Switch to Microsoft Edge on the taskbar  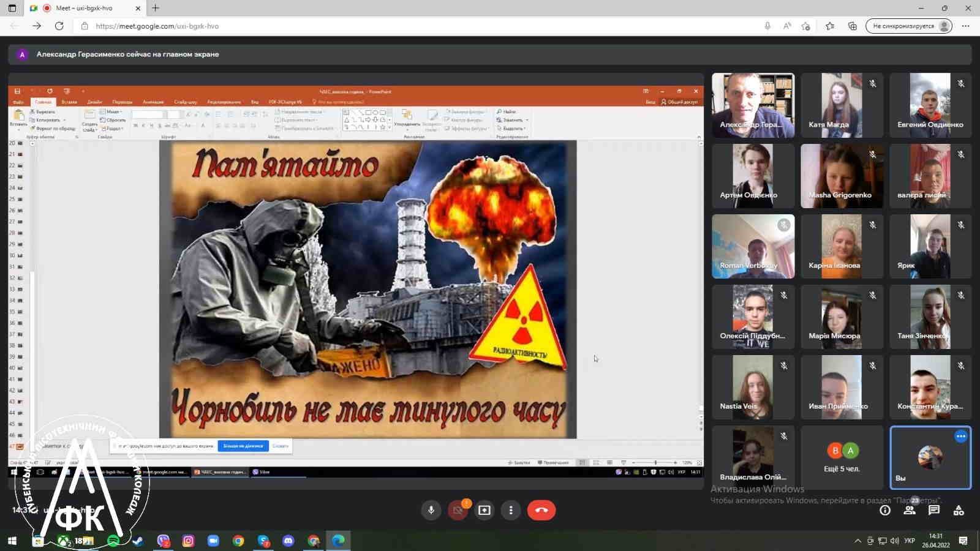(x=338, y=541)
